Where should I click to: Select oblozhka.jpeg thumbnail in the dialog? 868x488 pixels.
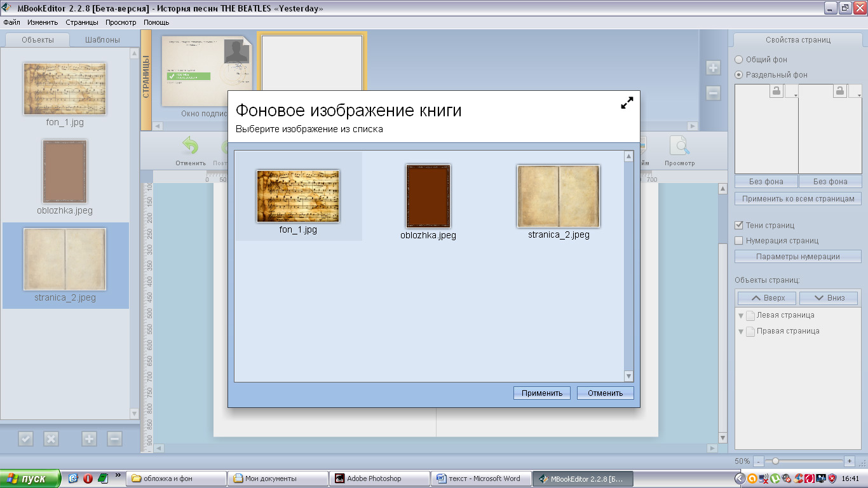click(x=428, y=196)
